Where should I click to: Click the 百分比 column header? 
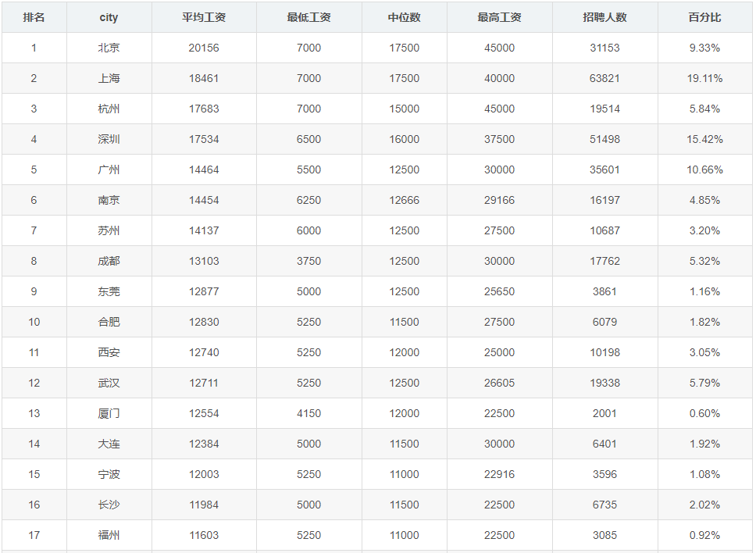pyautogui.click(x=704, y=17)
